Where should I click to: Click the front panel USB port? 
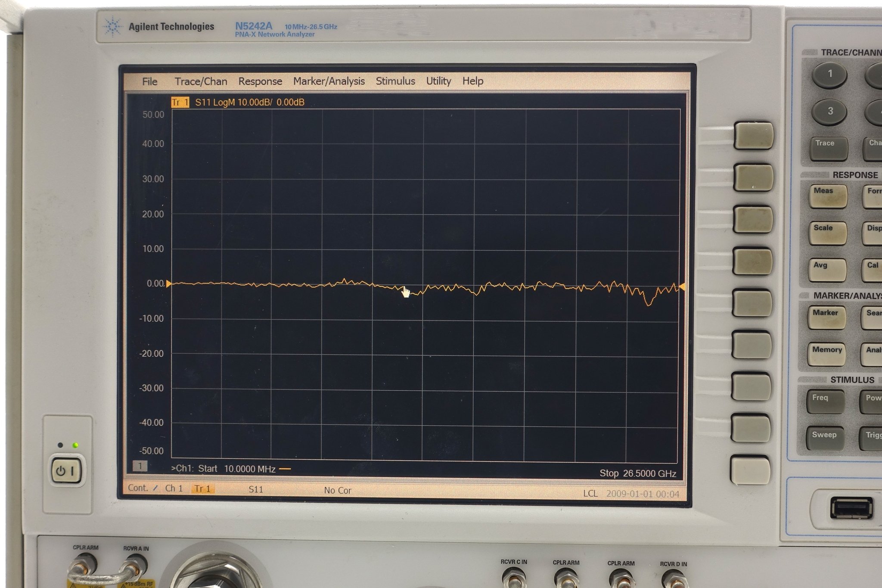[852, 508]
